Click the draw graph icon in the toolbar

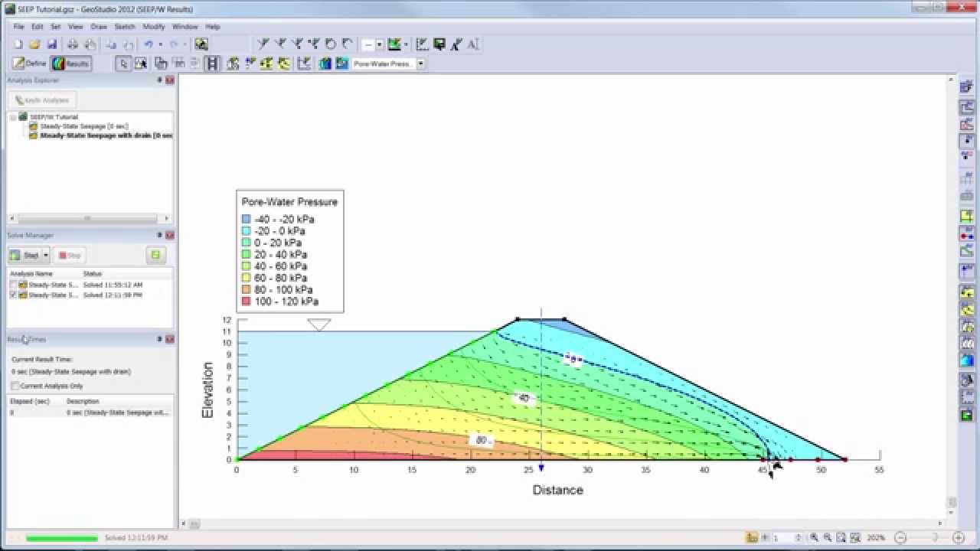click(x=304, y=64)
